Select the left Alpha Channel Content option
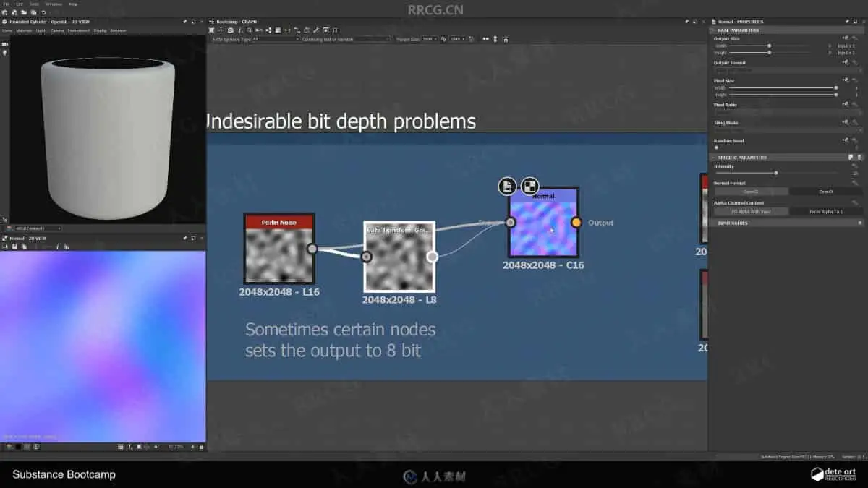868x488 pixels. pos(751,212)
